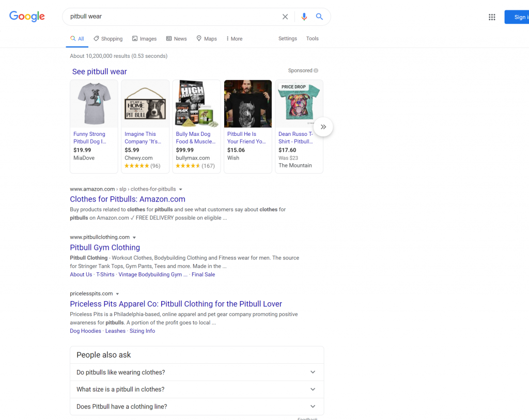Click the Sign in button
Viewport: 529px width, 420px height.
tap(517, 17)
